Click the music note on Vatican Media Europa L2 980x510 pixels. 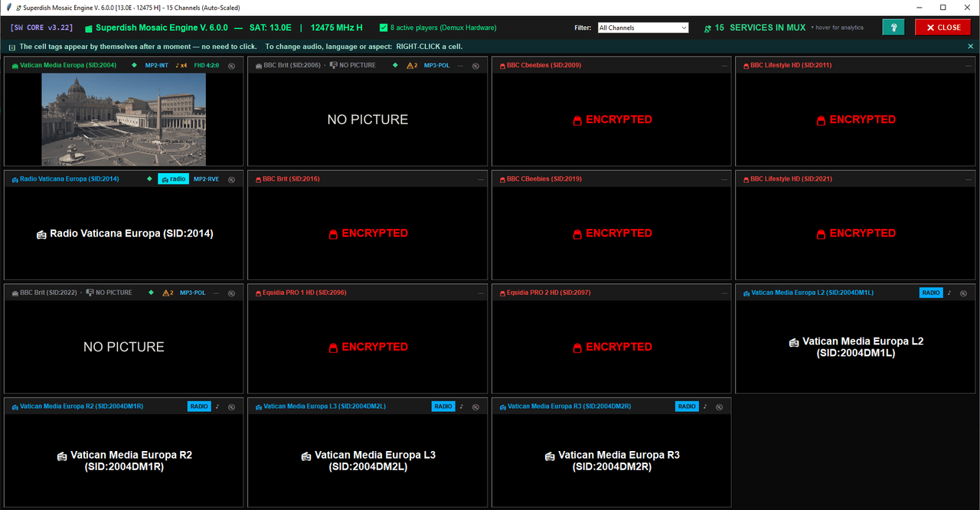949,293
